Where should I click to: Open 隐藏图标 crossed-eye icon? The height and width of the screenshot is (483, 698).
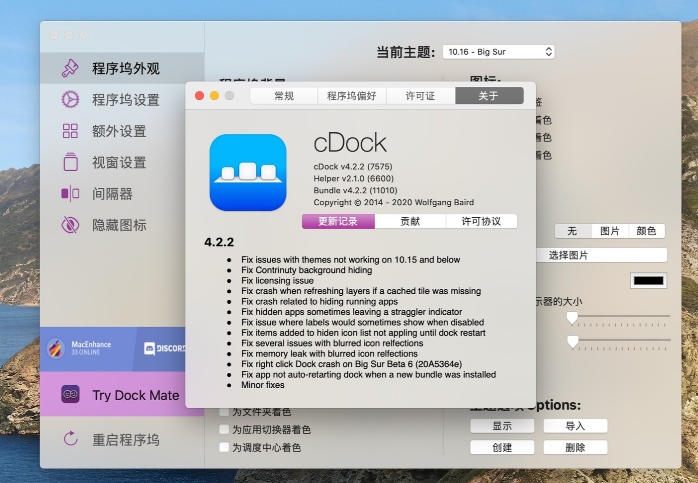(70, 225)
